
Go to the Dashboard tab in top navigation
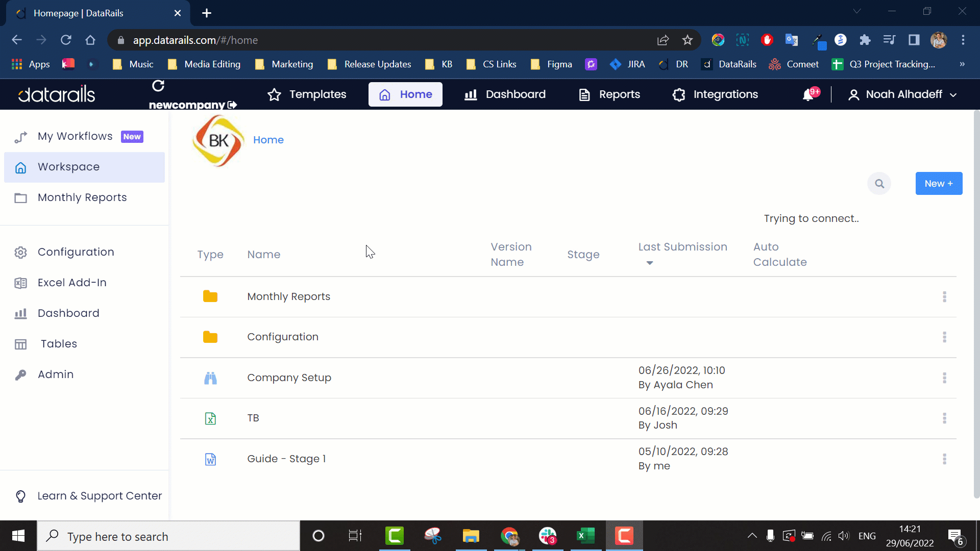coord(505,94)
